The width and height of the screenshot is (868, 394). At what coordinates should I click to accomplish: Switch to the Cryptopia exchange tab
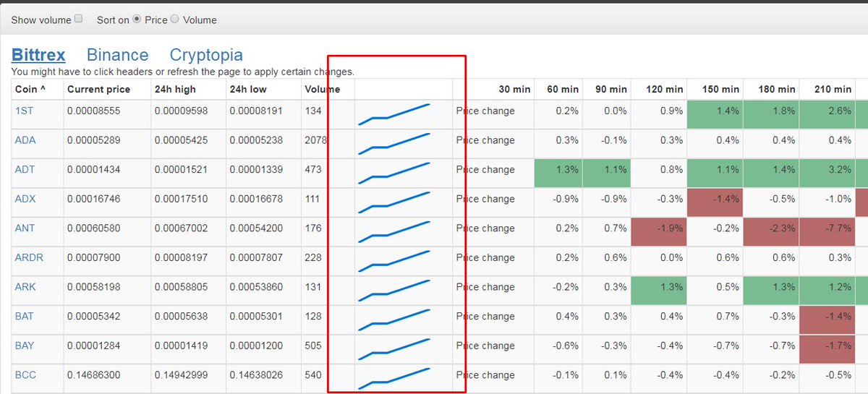coord(206,55)
